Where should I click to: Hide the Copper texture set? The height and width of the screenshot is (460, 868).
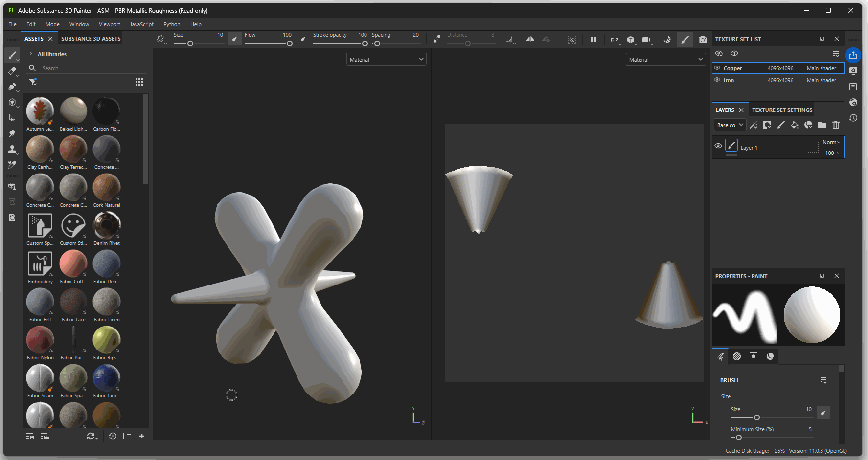pos(717,68)
